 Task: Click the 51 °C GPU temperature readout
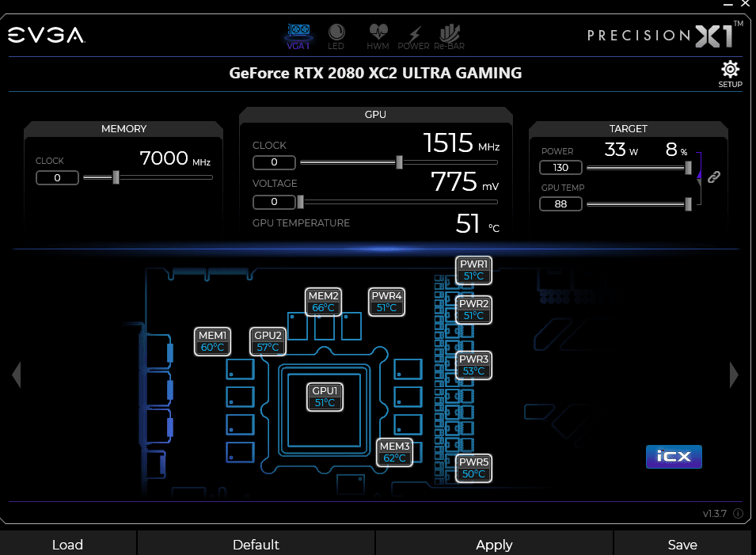tap(478, 224)
